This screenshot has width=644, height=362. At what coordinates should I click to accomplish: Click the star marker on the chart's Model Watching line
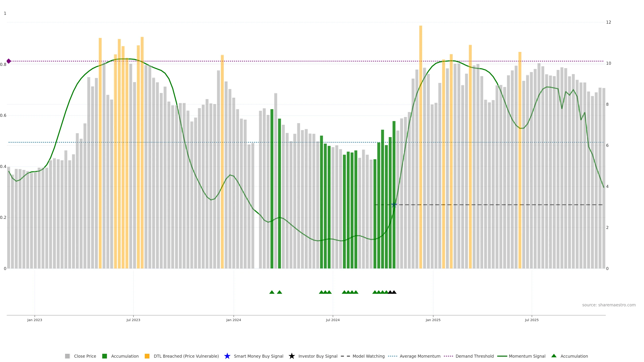394,205
